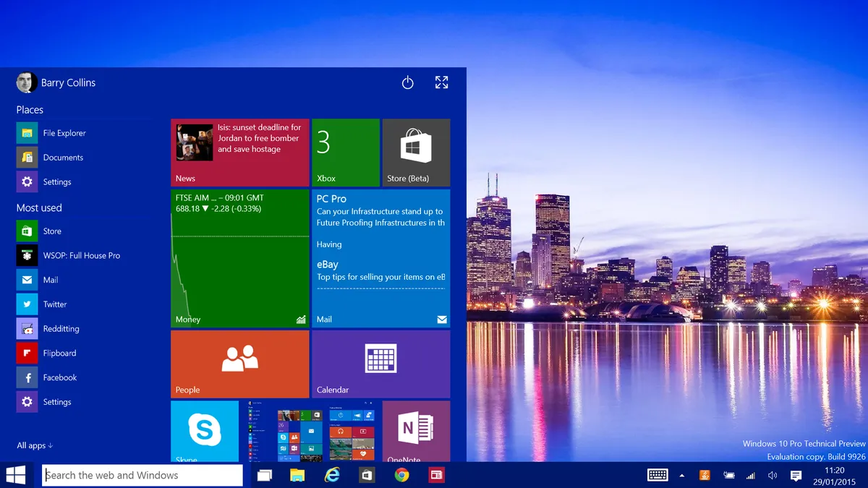Open the People tile
The width and height of the screenshot is (868, 488).
coord(239,364)
